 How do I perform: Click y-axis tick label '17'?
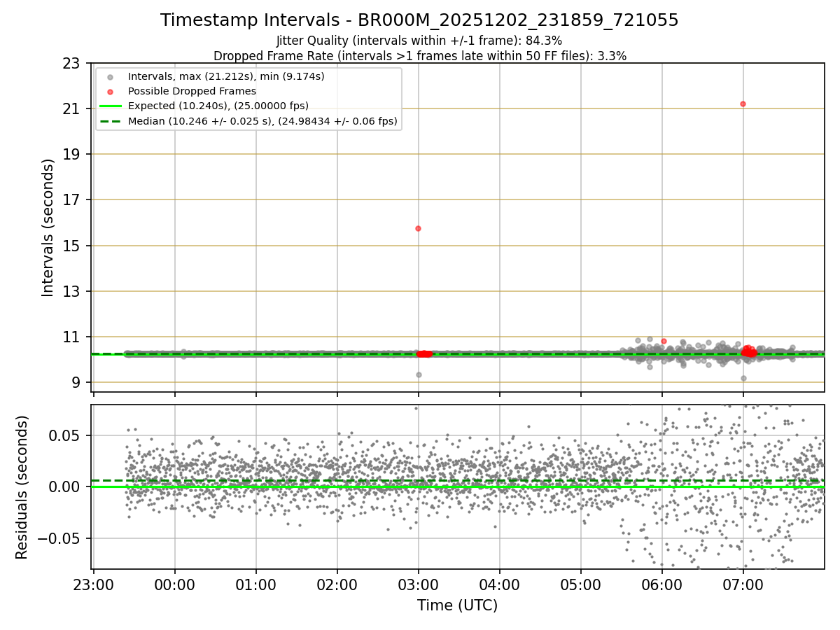coord(72,200)
